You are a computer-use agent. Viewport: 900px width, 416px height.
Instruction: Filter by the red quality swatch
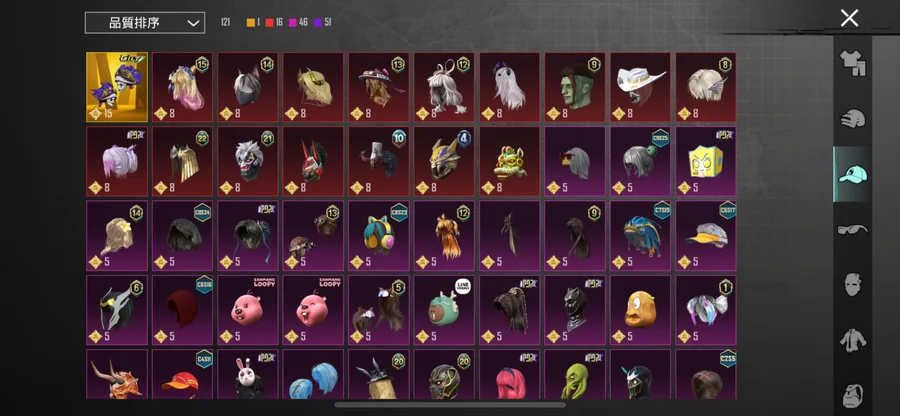coord(270,22)
